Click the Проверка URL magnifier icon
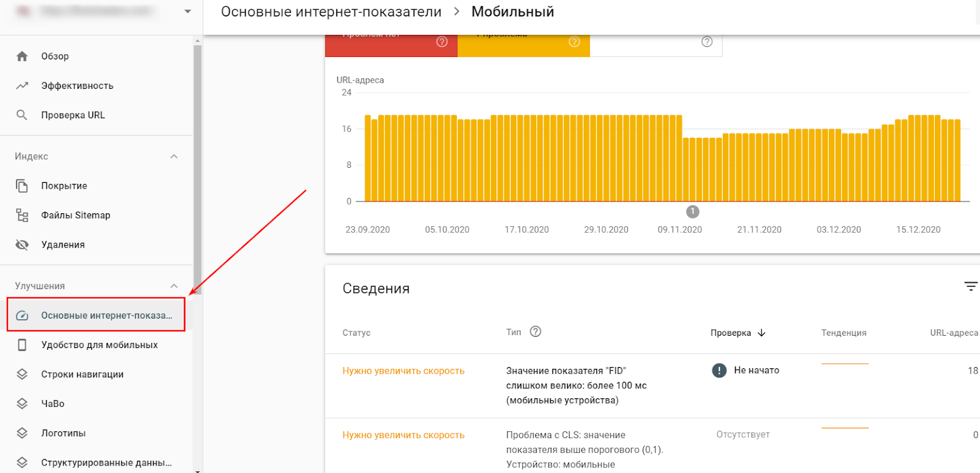 pos(22,115)
